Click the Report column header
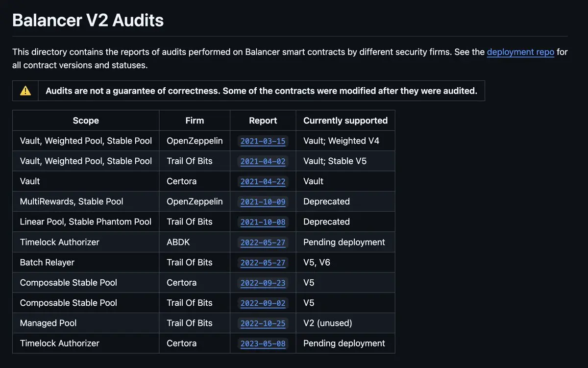Viewport: 588px width, 368px height. [x=263, y=121]
